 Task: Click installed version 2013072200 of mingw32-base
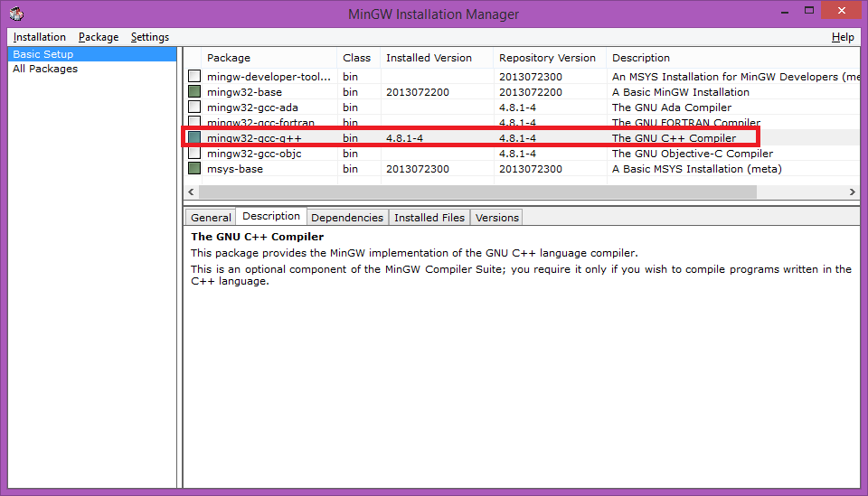pyautogui.click(x=418, y=92)
